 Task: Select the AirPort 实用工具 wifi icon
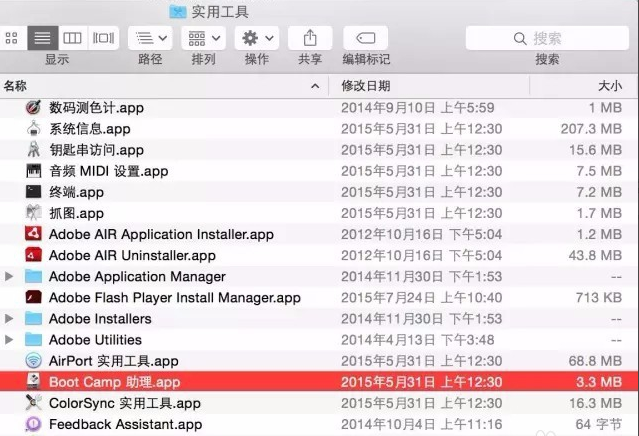pos(33,361)
